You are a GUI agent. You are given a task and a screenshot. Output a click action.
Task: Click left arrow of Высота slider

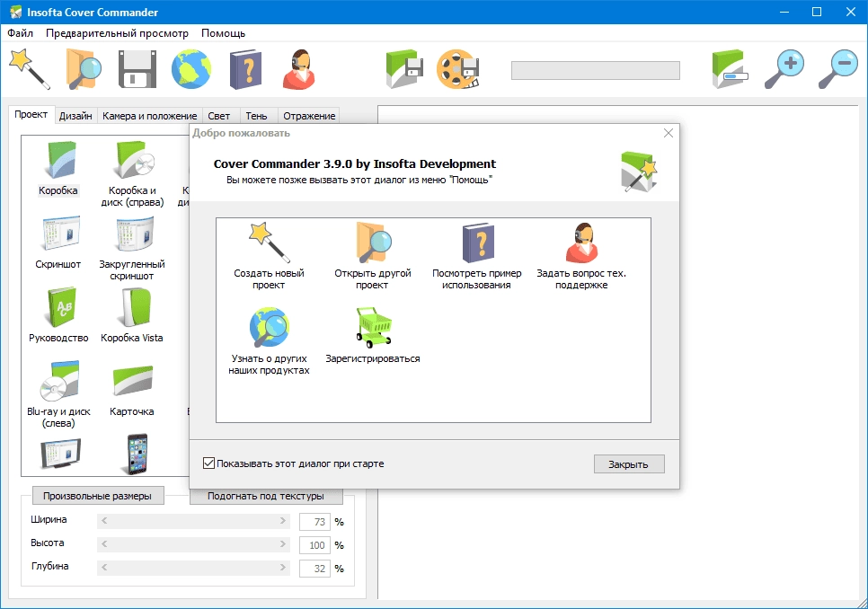(x=104, y=544)
